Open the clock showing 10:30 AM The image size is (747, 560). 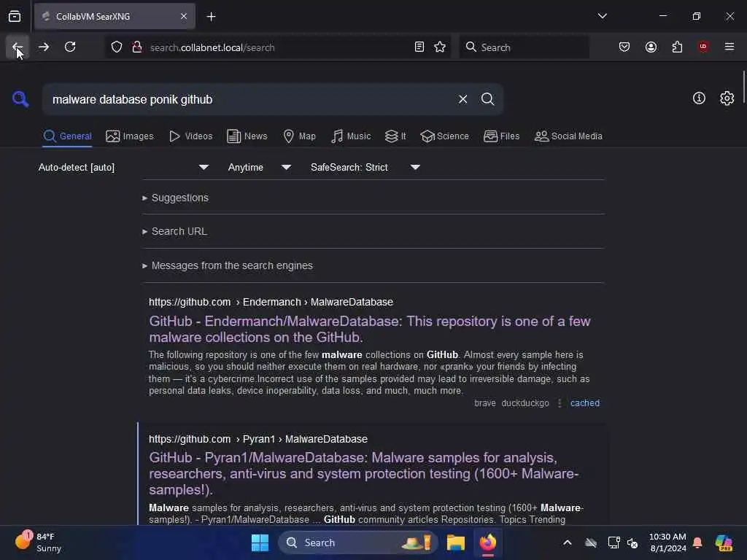667,542
